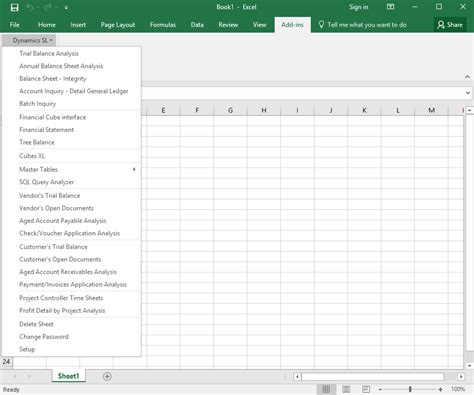Switch to Normal view icon in status bar
The height and width of the screenshot is (395, 474).
tap(326, 389)
